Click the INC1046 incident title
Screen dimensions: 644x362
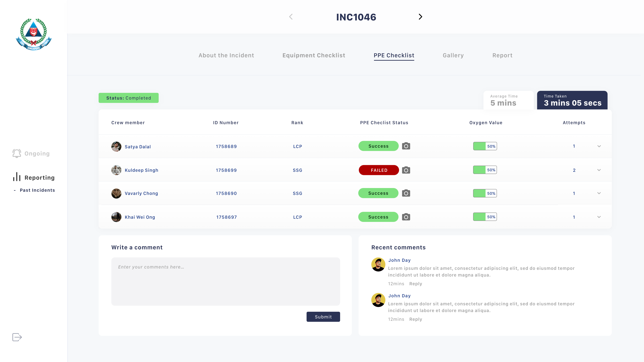click(x=356, y=17)
